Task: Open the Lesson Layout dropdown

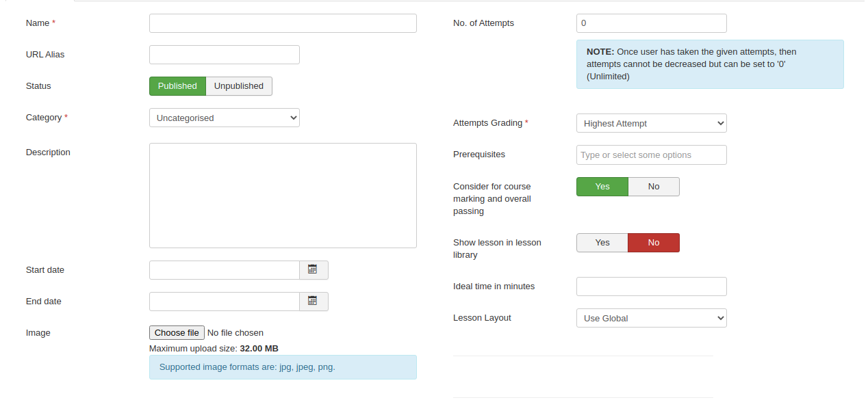Action: (651, 318)
